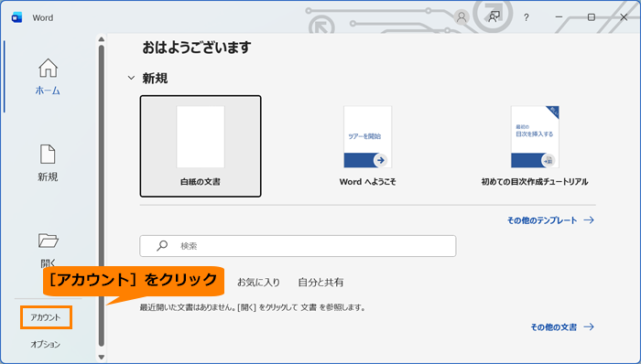
Task: Switch to the 自分と共有 tab
Action: pyautogui.click(x=320, y=282)
